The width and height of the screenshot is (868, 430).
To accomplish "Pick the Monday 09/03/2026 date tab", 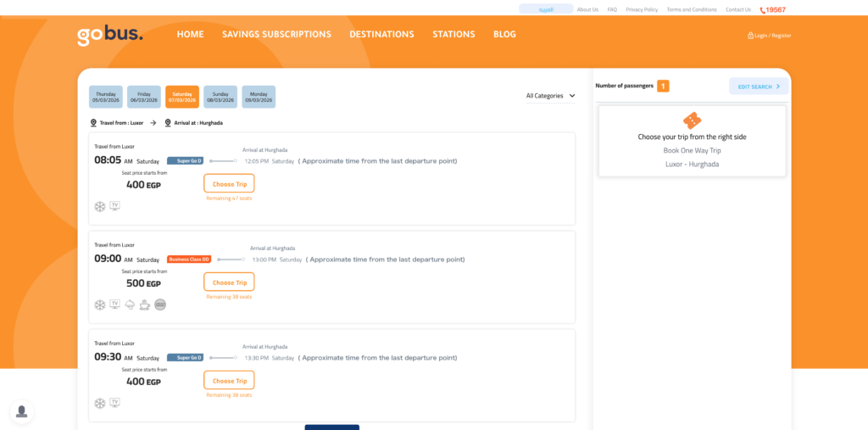I will click(x=259, y=97).
